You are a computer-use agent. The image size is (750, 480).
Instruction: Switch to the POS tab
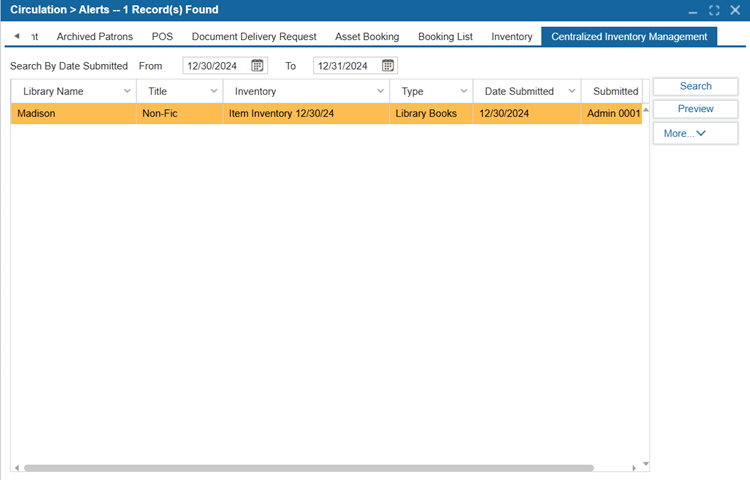pos(162,36)
